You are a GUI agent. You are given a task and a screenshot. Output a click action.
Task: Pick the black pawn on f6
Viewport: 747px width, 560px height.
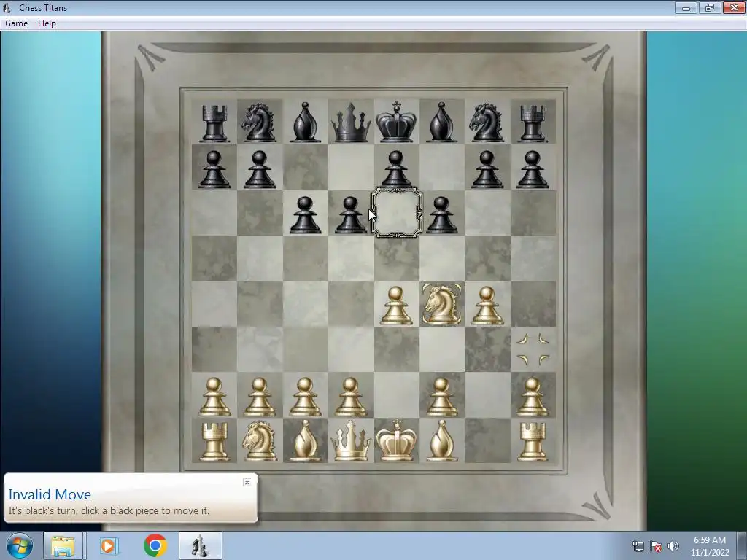441,215
